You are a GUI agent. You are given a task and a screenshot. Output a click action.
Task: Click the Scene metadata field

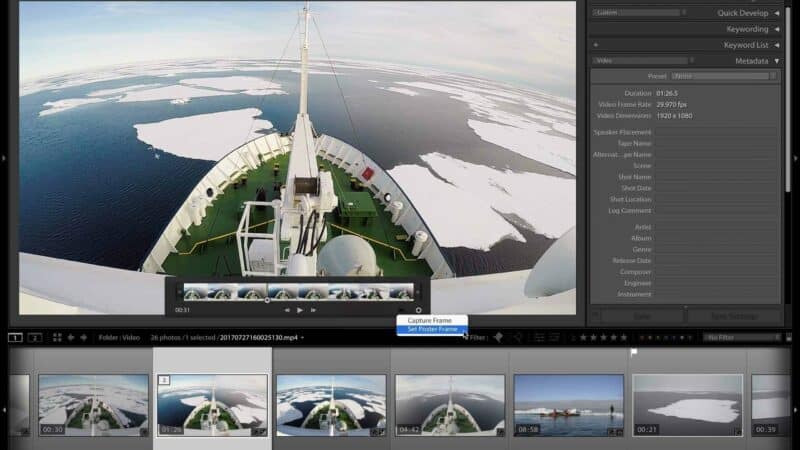point(716,166)
